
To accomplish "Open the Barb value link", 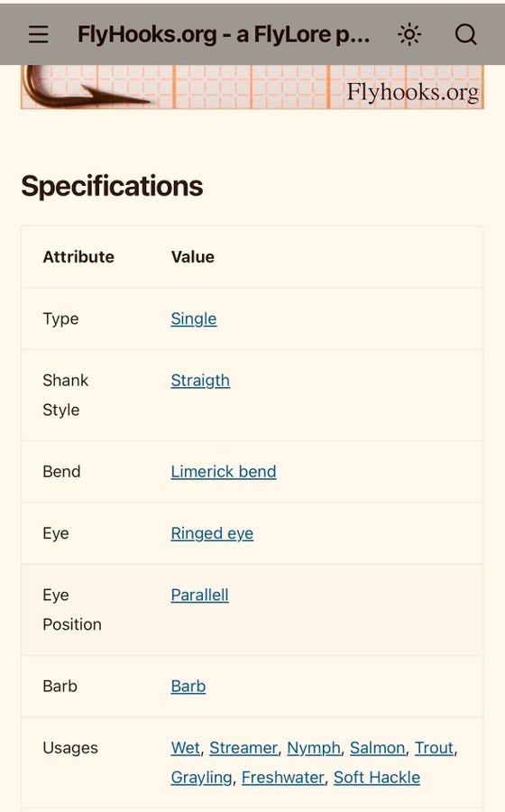I will click(x=188, y=687).
